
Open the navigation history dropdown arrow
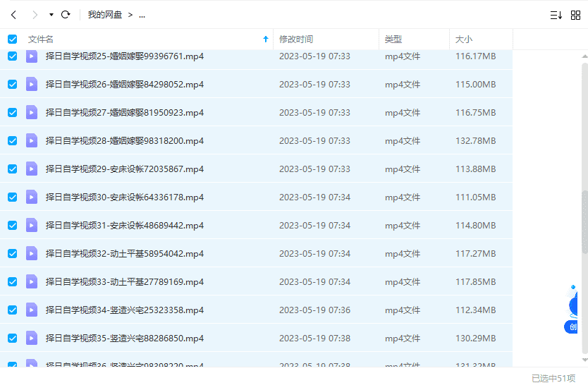51,15
